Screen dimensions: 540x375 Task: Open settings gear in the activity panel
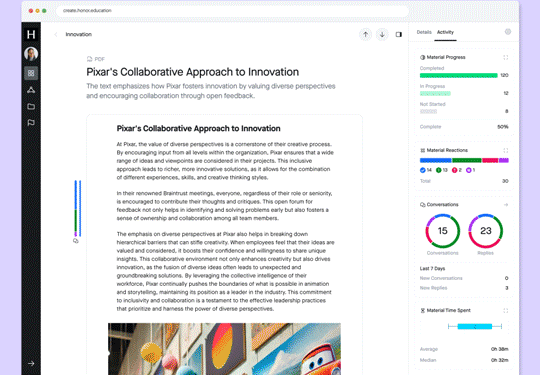coord(508,32)
